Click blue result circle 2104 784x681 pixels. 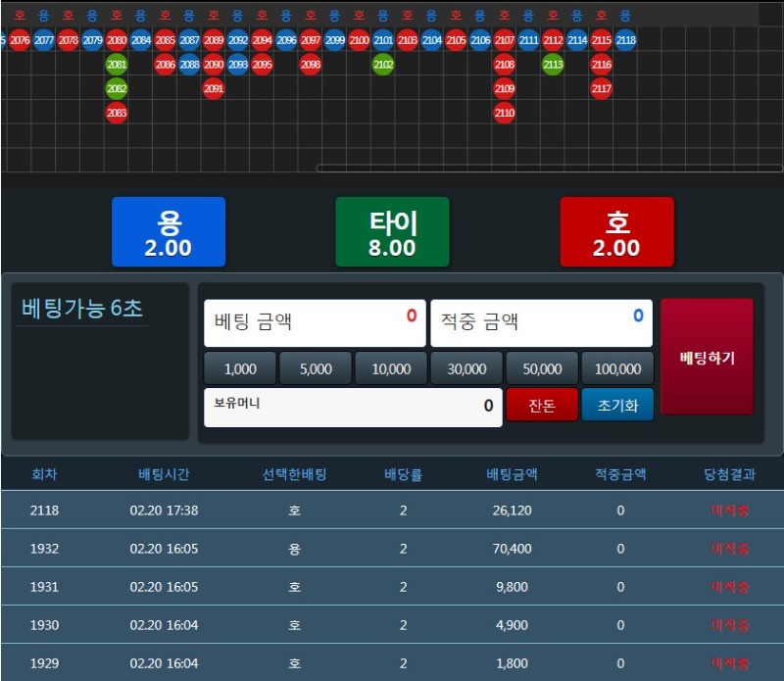pyautogui.click(x=432, y=40)
